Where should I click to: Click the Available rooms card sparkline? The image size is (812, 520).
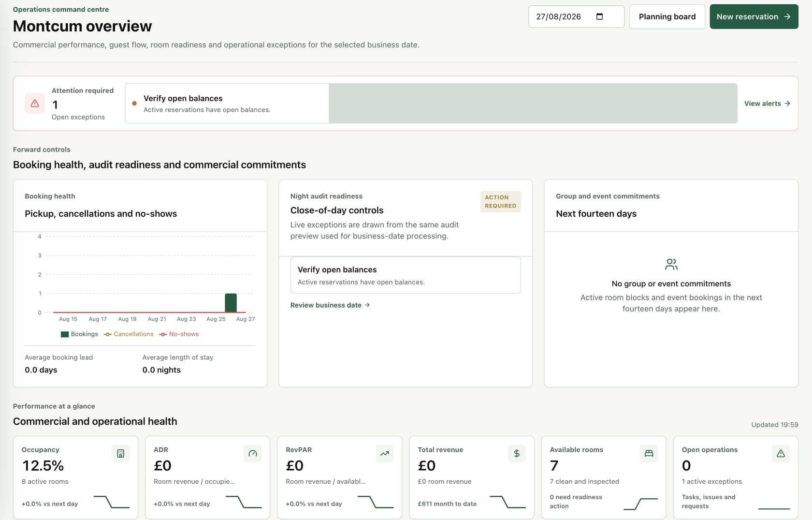click(x=640, y=504)
